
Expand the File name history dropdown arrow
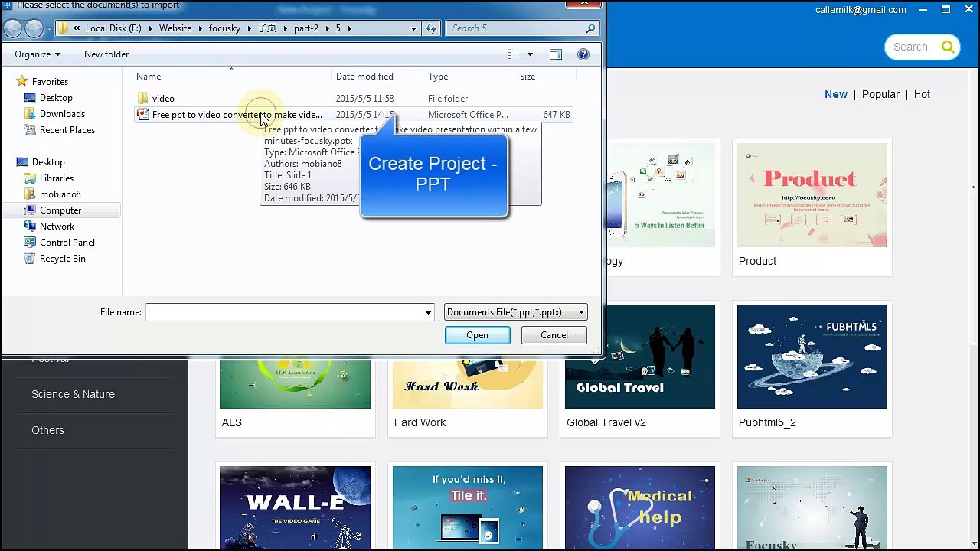click(428, 312)
